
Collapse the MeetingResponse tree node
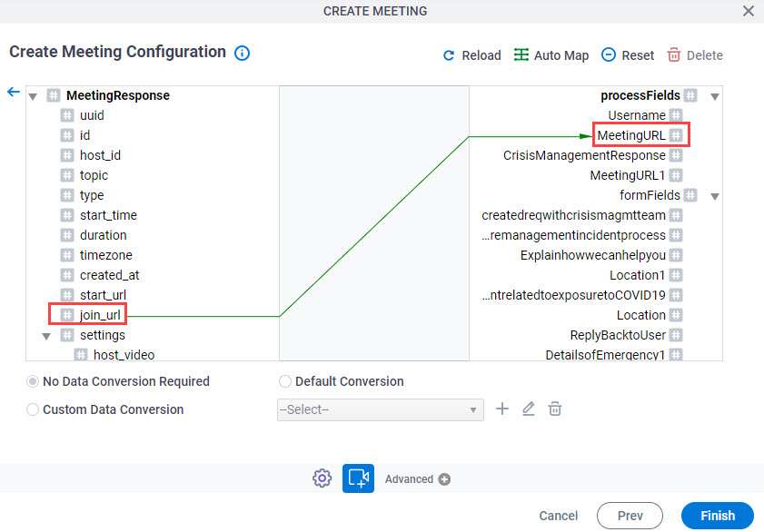pos(33,96)
